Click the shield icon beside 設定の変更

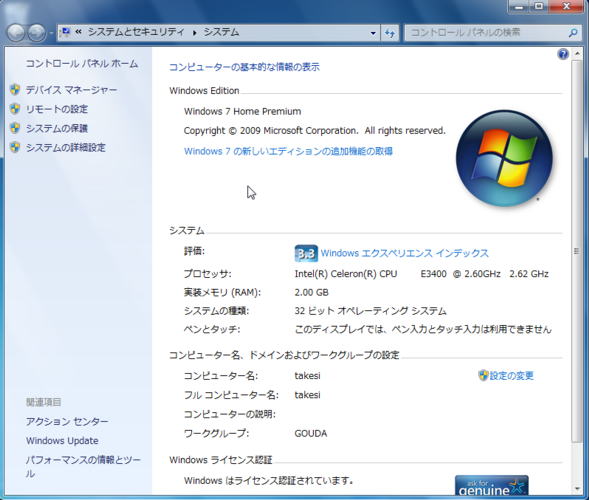[483, 375]
